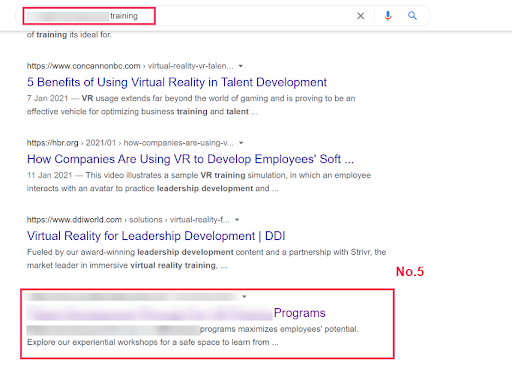Open the blurred result ending in 'Programs'
Screen dimensions: 512x365
[176, 313]
